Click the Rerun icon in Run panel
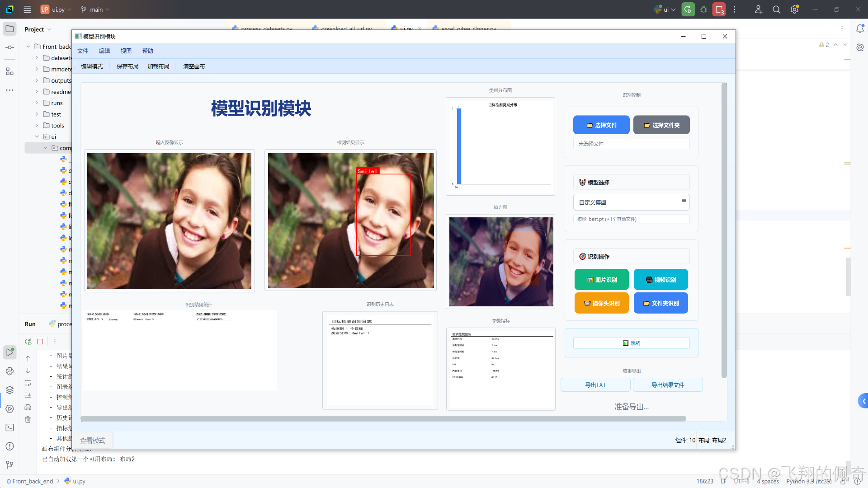The image size is (868, 488). pyautogui.click(x=28, y=342)
